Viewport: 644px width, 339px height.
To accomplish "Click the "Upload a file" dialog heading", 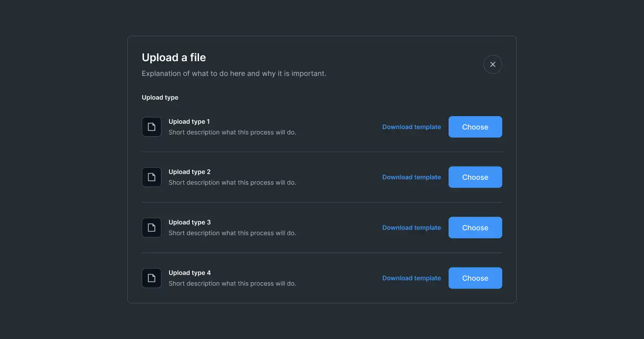I will [174, 58].
